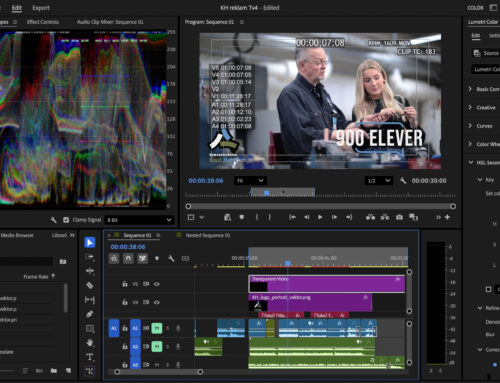
Task: Toggle mute on audio track A2
Action: tap(157, 347)
